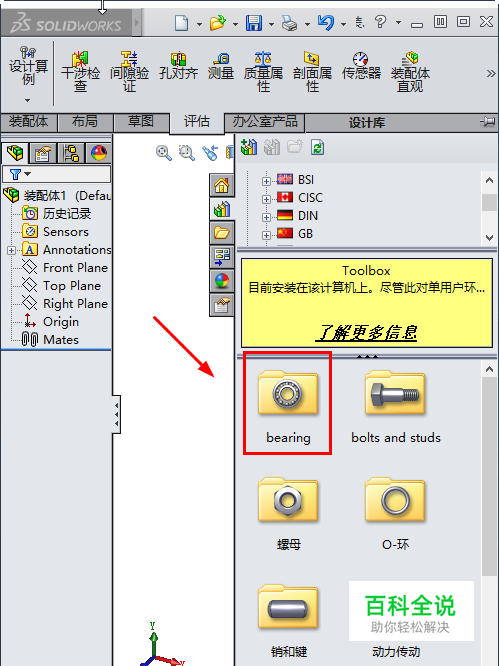The height and width of the screenshot is (666, 499).
Task: Click the Previous View icon
Action: point(210,152)
